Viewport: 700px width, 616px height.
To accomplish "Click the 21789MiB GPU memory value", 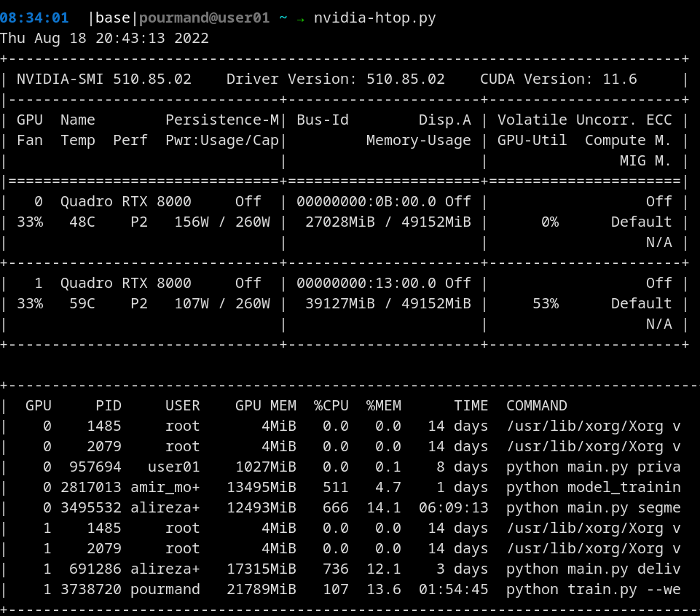I will [261, 590].
